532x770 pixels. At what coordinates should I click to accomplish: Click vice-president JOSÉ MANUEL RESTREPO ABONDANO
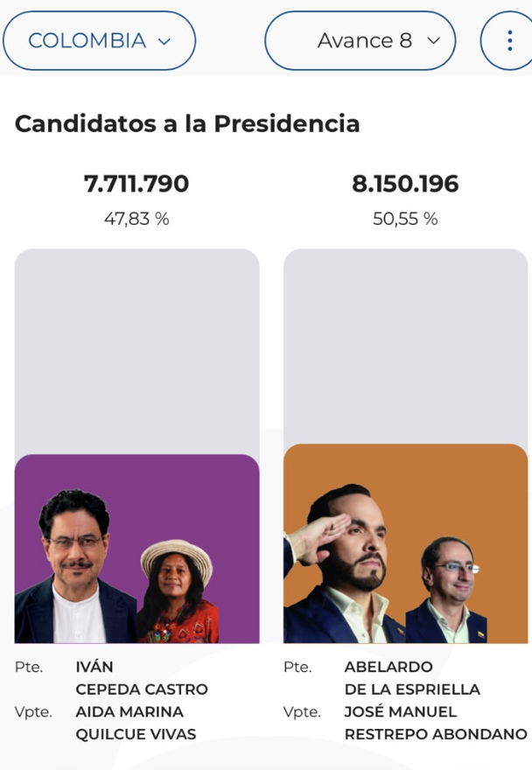pos(436,723)
